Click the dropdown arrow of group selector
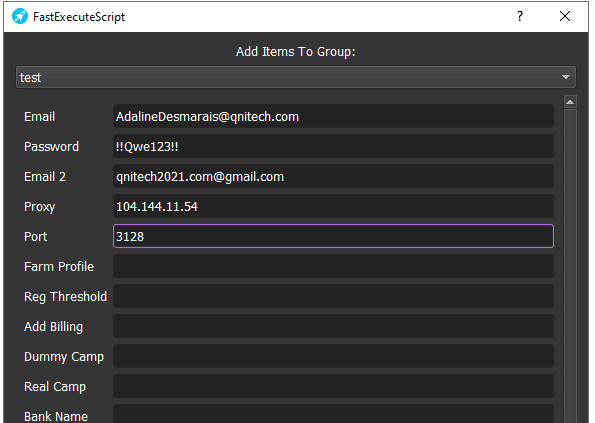Image resolution: width=595 pixels, height=423 pixels. pyautogui.click(x=566, y=77)
